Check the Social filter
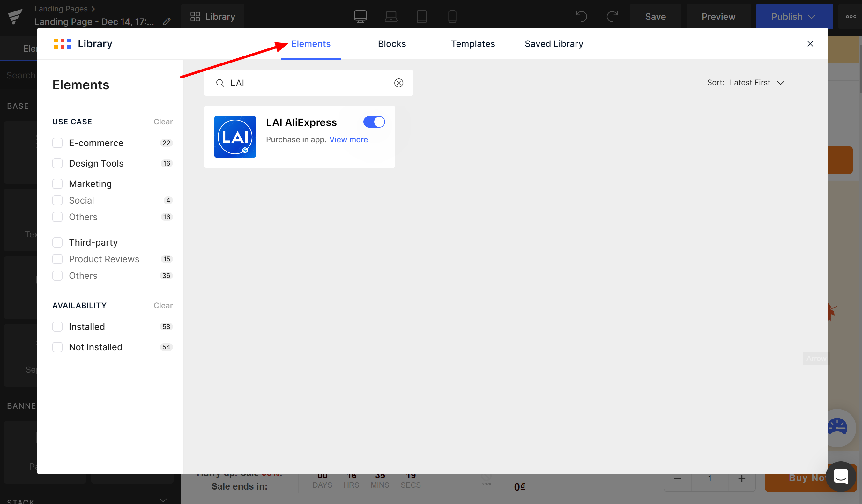The height and width of the screenshot is (504, 862). (x=57, y=200)
